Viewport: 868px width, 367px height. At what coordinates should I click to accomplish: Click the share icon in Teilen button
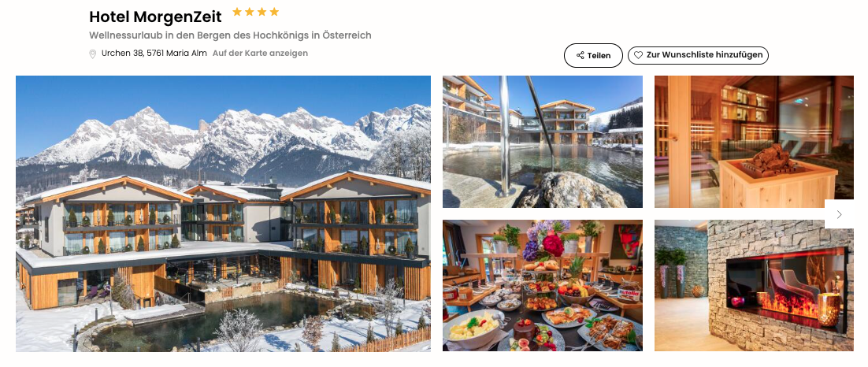tap(581, 55)
